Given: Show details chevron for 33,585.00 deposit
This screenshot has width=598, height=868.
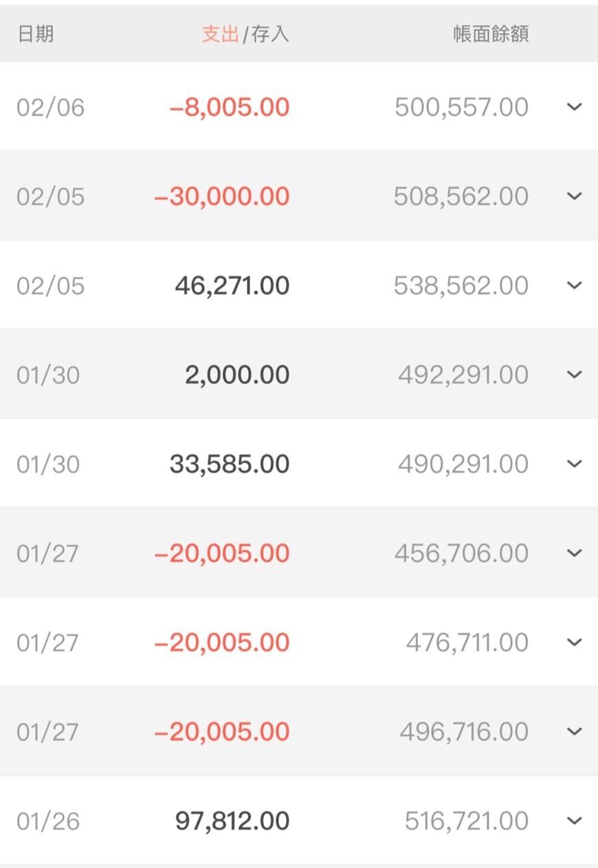Looking at the screenshot, I should point(574,464).
